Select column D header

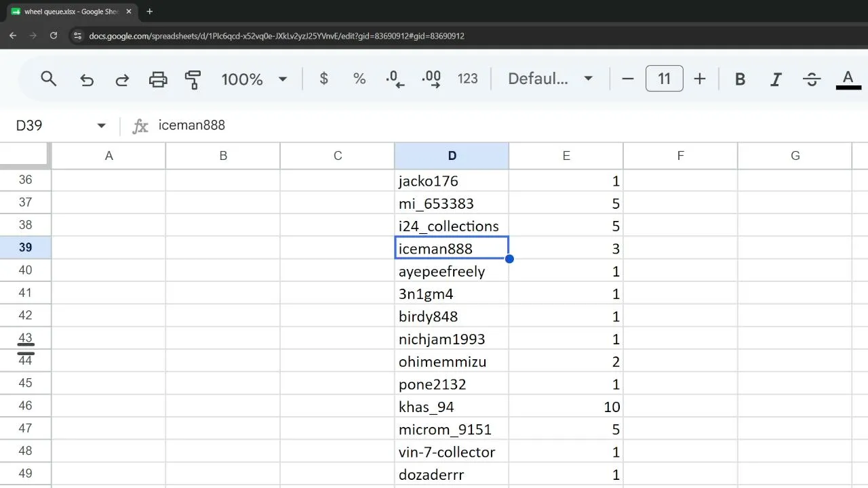(452, 156)
